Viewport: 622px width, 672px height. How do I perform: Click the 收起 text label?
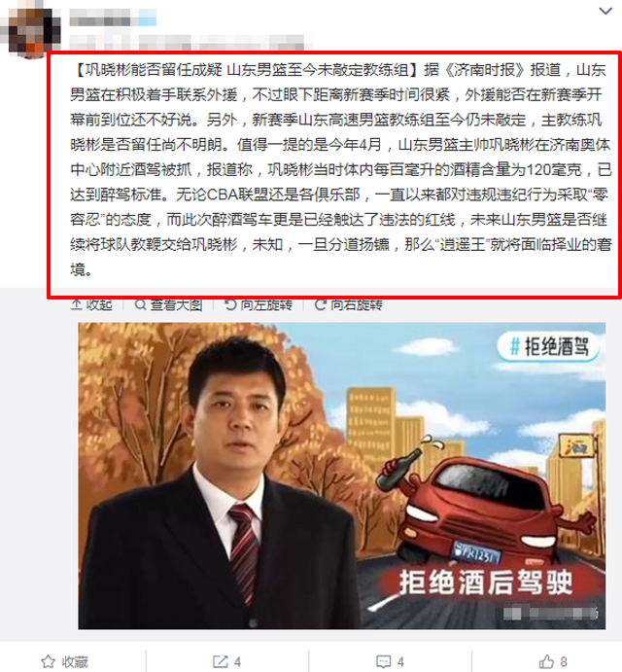tap(99, 304)
